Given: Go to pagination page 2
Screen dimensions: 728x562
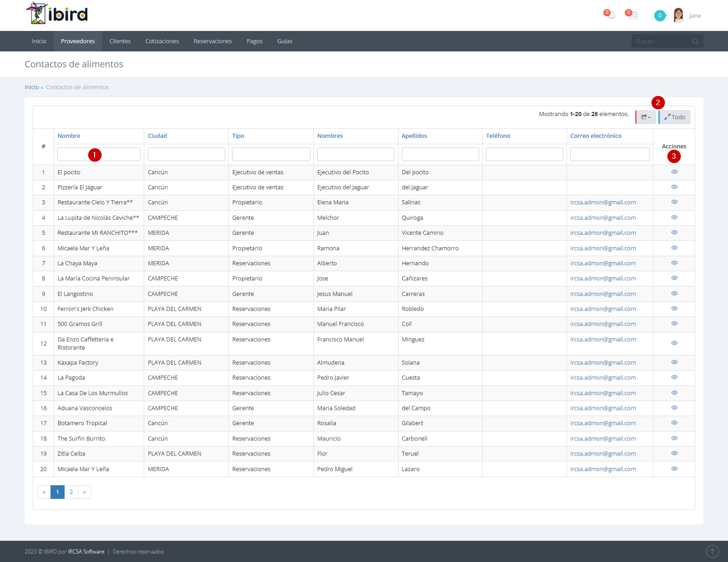Looking at the screenshot, I should 71,492.
